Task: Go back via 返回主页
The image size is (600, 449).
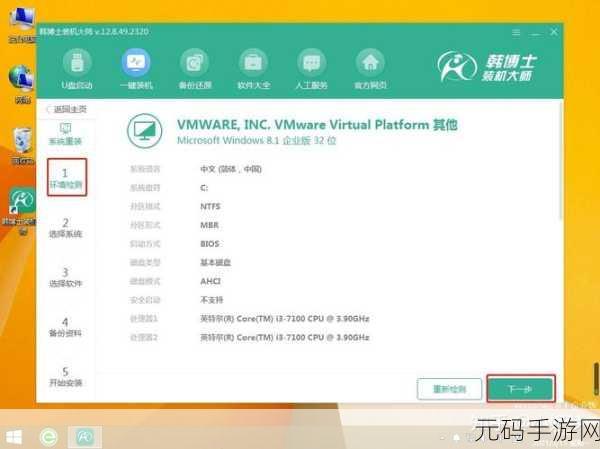Action: (67, 109)
